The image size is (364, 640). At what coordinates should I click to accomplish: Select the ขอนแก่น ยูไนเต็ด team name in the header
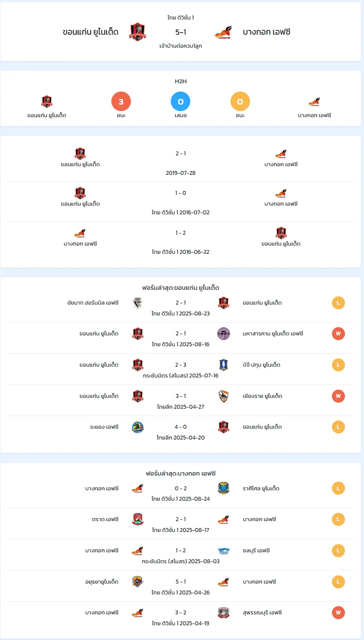[x=91, y=32]
